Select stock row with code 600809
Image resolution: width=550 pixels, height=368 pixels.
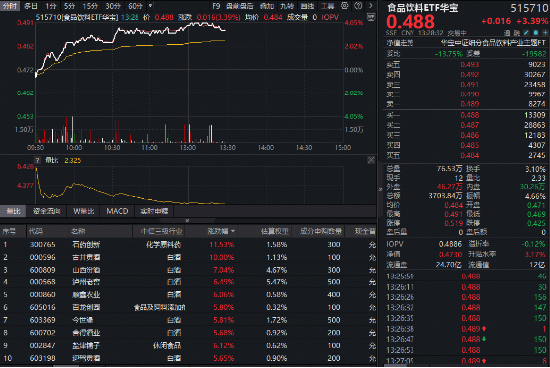188,270
